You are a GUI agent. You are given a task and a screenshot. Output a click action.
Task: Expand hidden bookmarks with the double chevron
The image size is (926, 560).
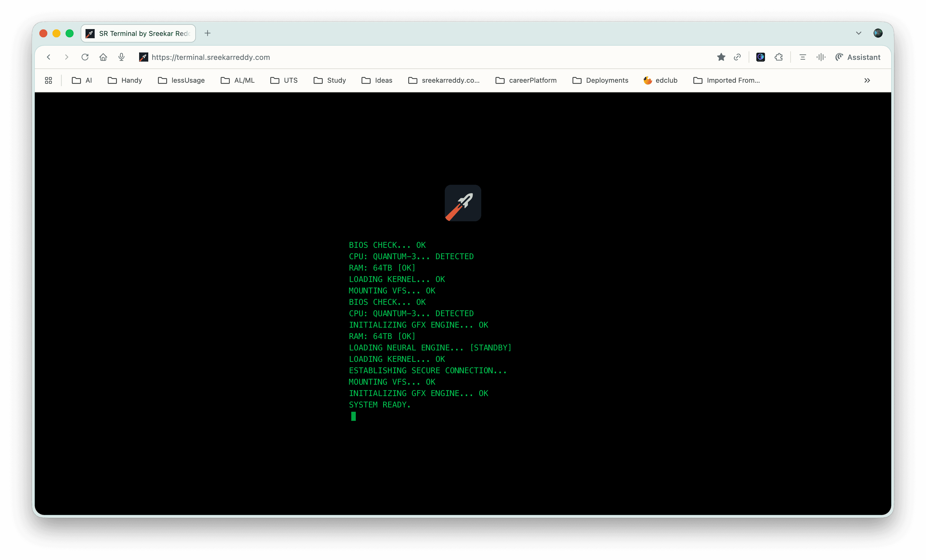point(867,80)
